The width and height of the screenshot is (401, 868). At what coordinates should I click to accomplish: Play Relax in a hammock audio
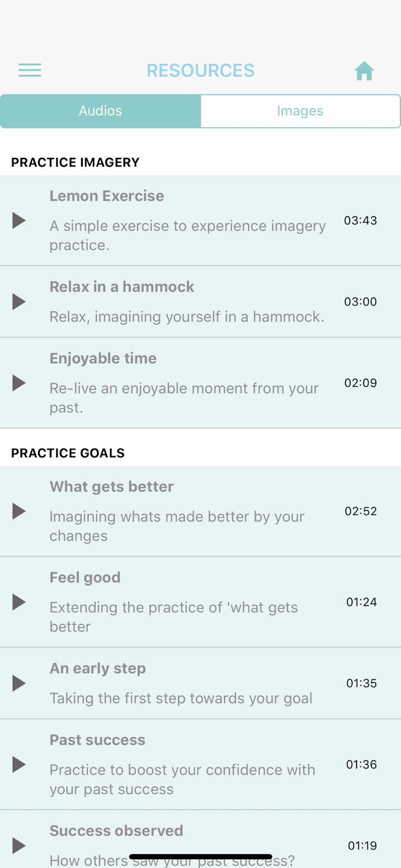[x=19, y=302]
